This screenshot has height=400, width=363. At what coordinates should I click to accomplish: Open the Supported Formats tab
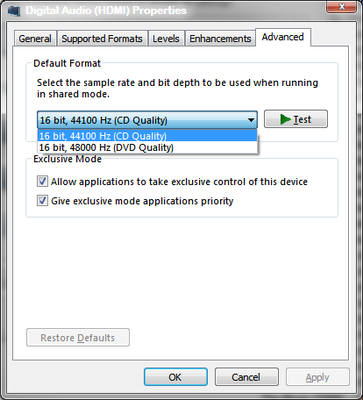(x=102, y=39)
